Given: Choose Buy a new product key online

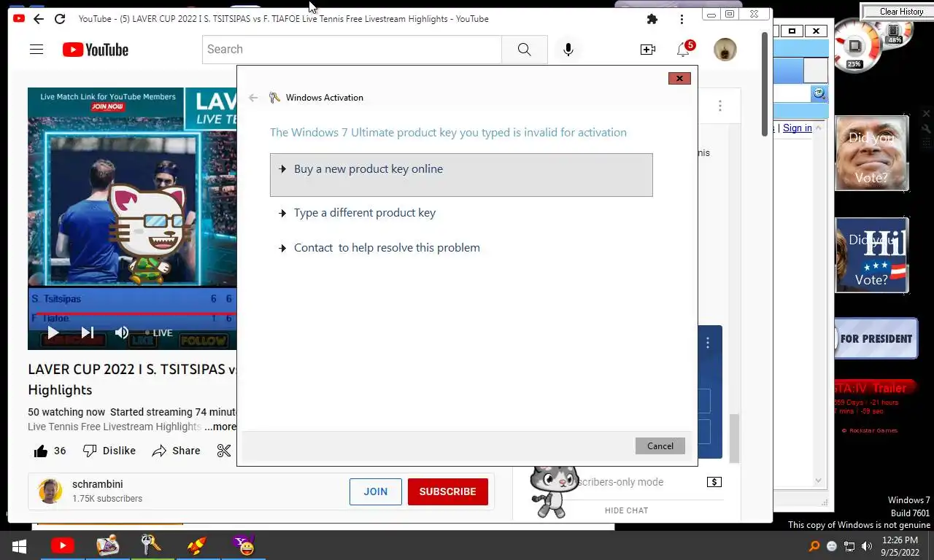Looking at the screenshot, I should coord(461,175).
